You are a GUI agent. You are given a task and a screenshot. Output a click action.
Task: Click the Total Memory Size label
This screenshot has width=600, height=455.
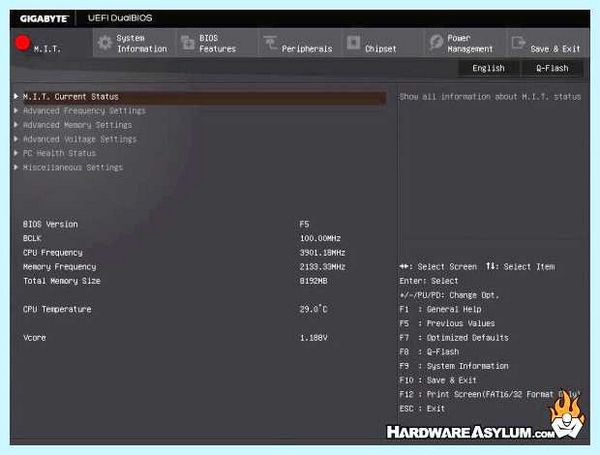click(62, 281)
